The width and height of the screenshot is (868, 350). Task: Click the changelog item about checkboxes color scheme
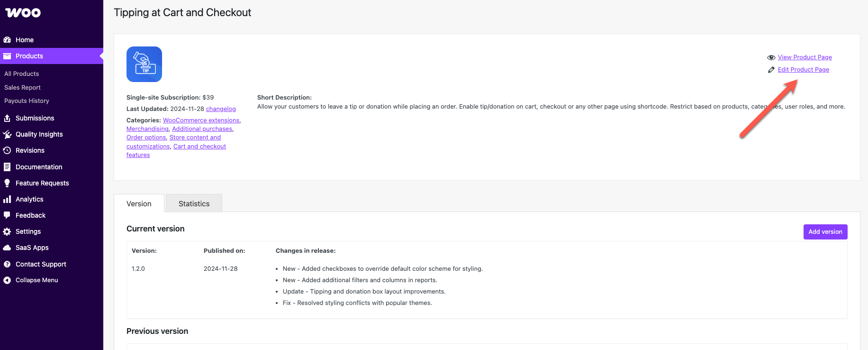pyautogui.click(x=383, y=269)
